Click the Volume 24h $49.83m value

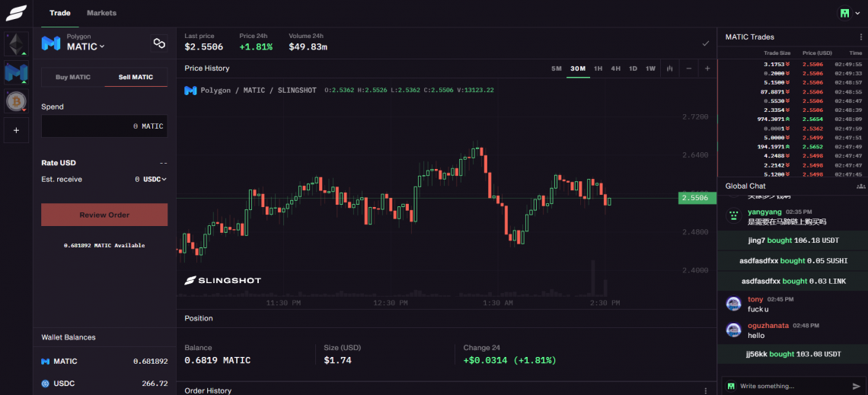tap(308, 47)
